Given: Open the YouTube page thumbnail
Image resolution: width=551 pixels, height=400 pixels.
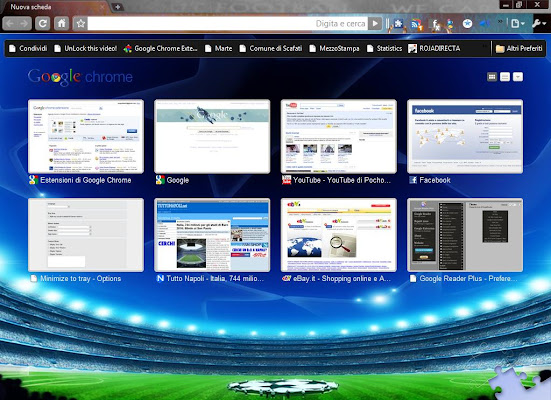Looking at the screenshot, I should click(x=339, y=136).
